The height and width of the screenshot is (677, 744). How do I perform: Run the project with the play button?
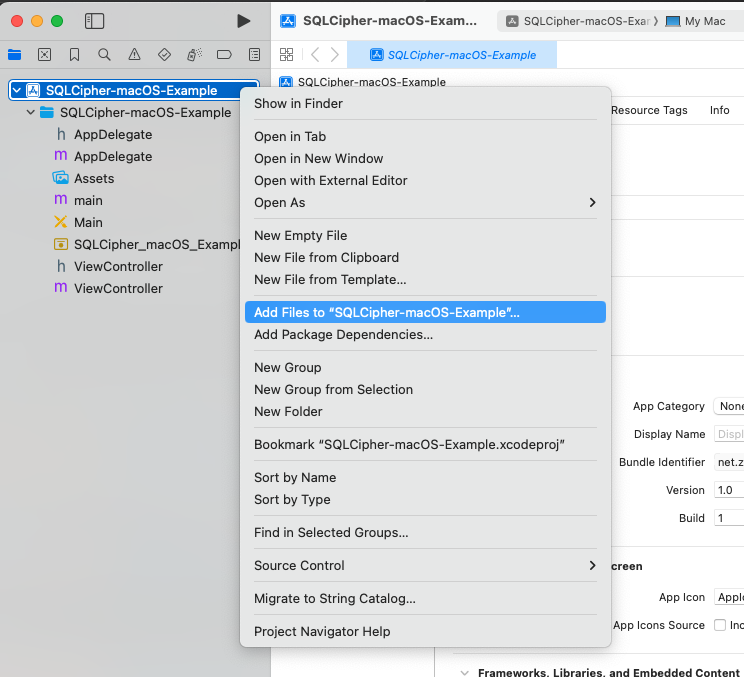[x=243, y=21]
